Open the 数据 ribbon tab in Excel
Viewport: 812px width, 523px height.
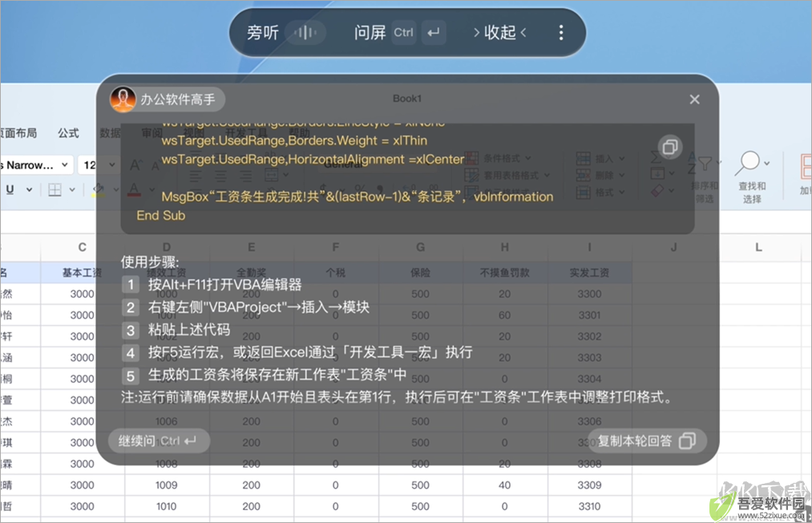coord(111,133)
